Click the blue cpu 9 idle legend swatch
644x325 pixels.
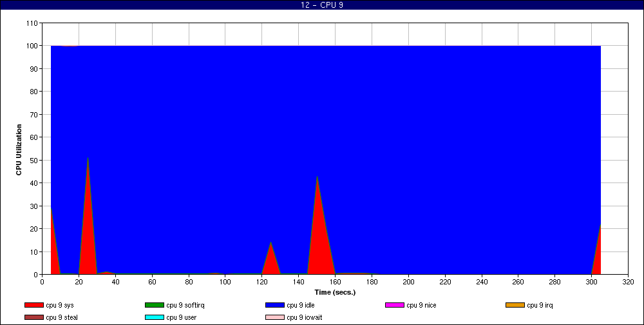pos(275,305)
